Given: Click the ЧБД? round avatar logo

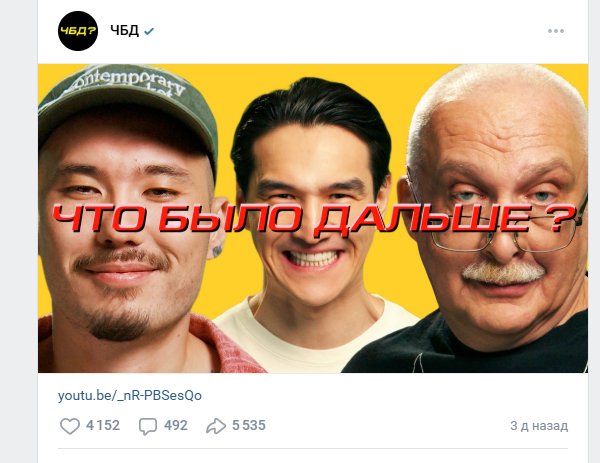Looking at the screenshot, I should [78, 31].
